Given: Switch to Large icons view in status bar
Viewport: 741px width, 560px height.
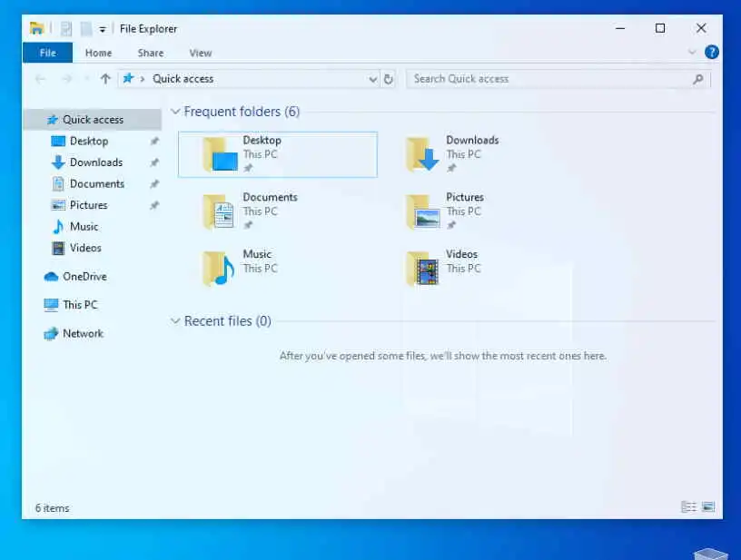Looking at the screenshot, I should click(x=708, y=507).
